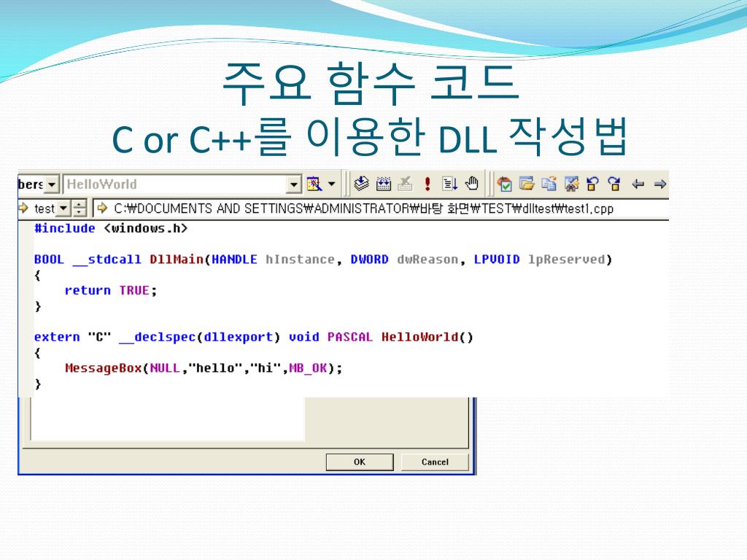Toggle a breakpoint with the hand icon
Image resolution: width=747 pixels, height=560 pixels.
pyautogui.click(x=472, y=183)
